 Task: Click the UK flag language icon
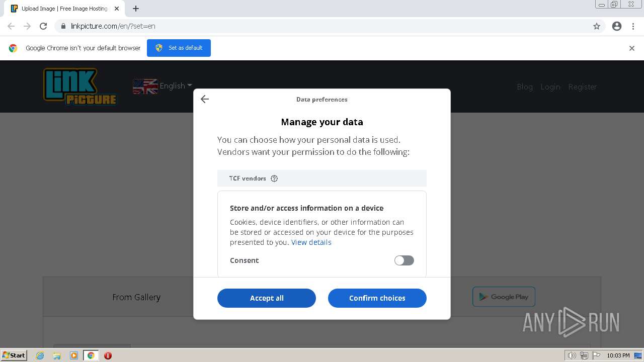[x=145, y=86]
